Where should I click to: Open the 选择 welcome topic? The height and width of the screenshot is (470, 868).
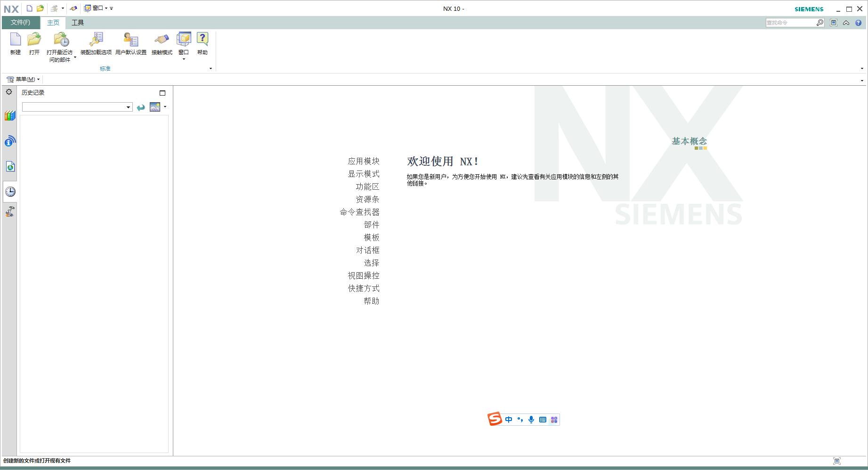tap(372, 263)
